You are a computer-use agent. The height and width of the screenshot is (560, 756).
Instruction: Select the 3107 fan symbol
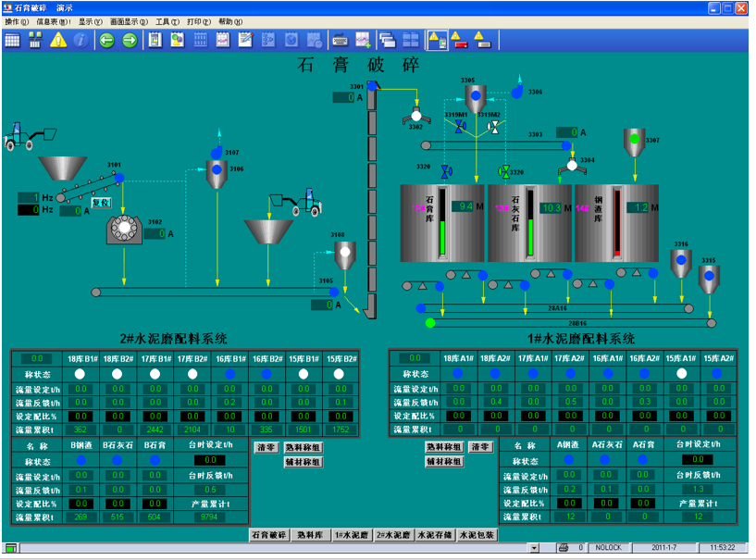click(217, 152)
